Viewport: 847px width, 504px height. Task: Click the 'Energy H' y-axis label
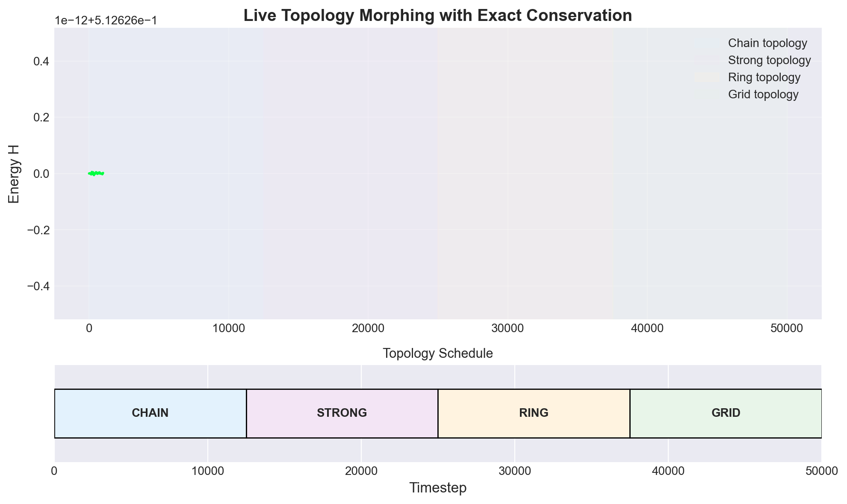tap(14, 174)
